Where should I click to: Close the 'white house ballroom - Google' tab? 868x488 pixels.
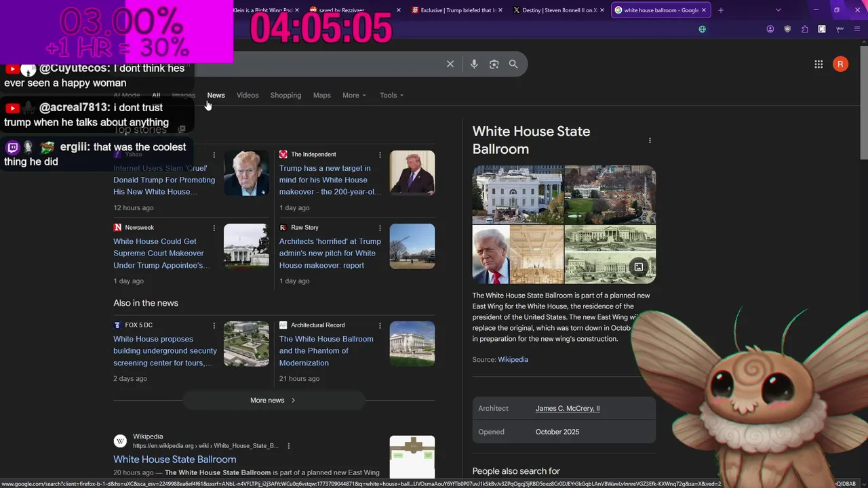[704, 10]
